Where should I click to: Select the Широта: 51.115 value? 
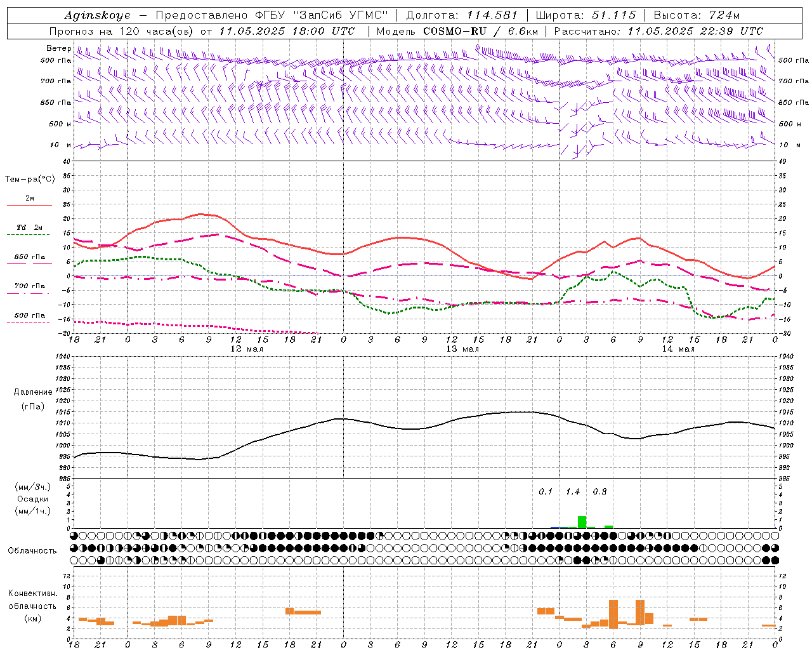click(x=586, y=15)
